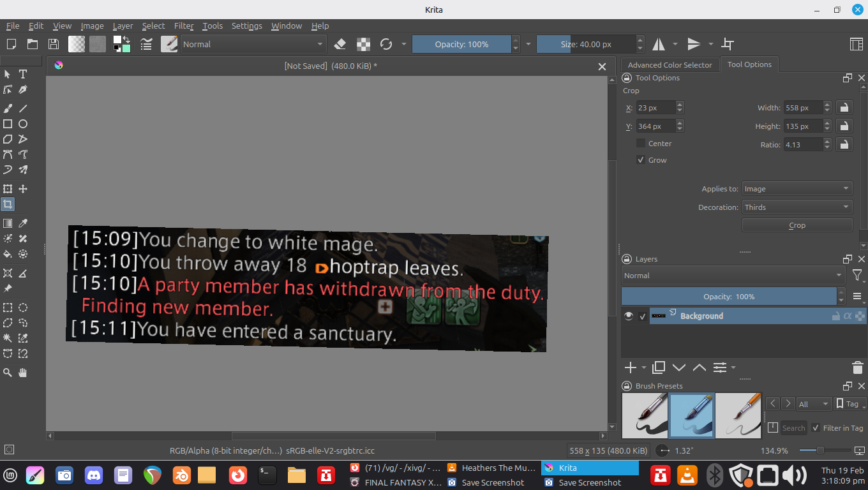Close the Not Saved document tab
The image size is (868, 490).
(x=602, y=66)
